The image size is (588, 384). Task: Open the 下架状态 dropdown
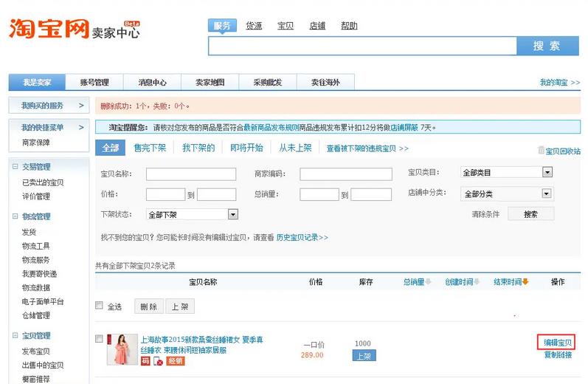click(232, 214)
